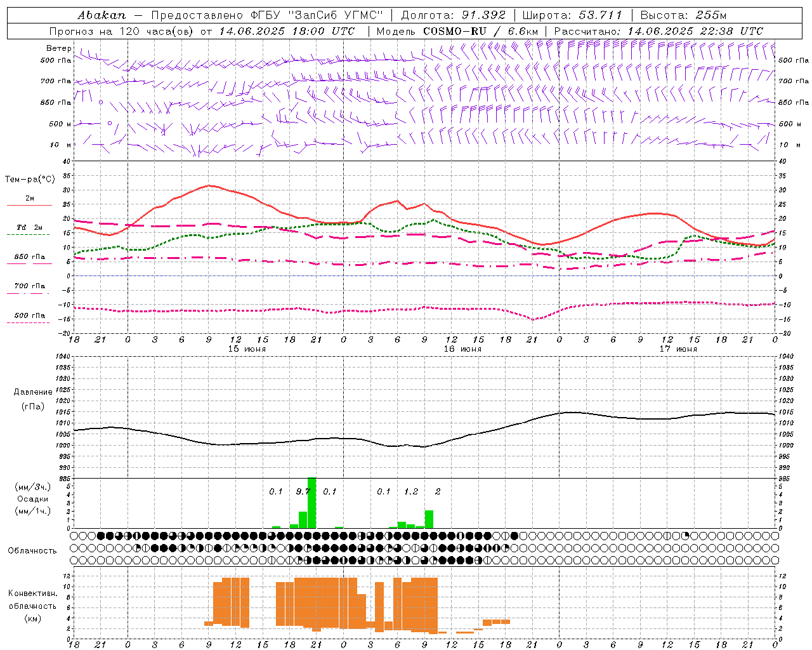Click the 9.7 precipitation total value
Image resolution: width=812 pixels, height=650 pixels.
[x=303, y=491]
